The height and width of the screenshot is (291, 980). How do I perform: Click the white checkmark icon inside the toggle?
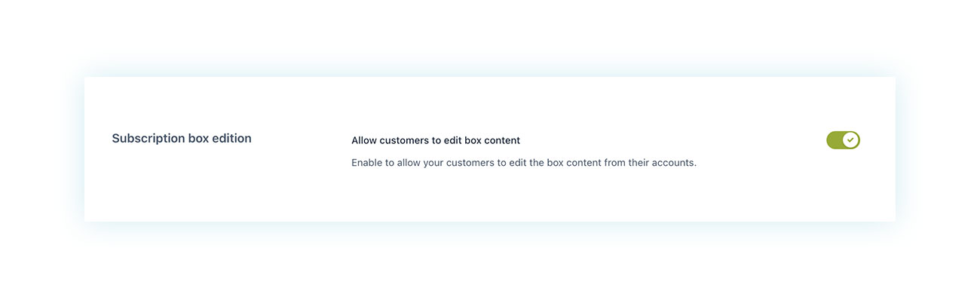(x=850, y=140)
